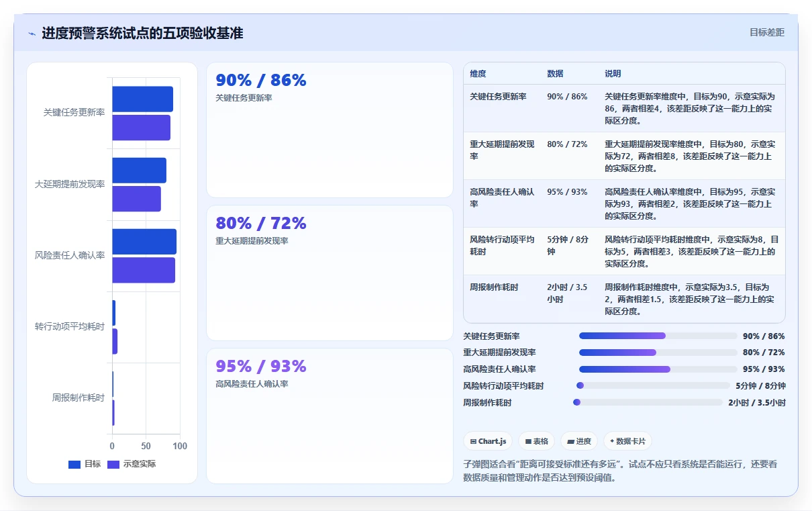812x511 pixels.
Task: Toggle the 示意实际 legend entry in chart
Action: coord(132,464)
